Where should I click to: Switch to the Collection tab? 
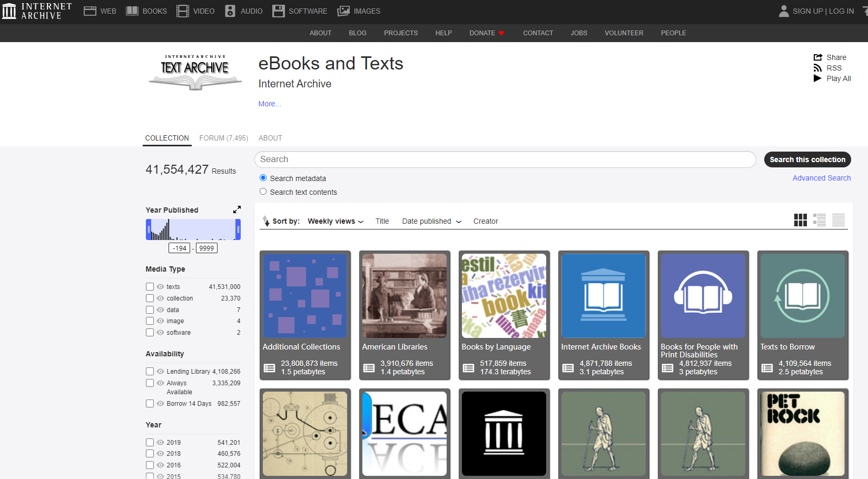point(167,138)
